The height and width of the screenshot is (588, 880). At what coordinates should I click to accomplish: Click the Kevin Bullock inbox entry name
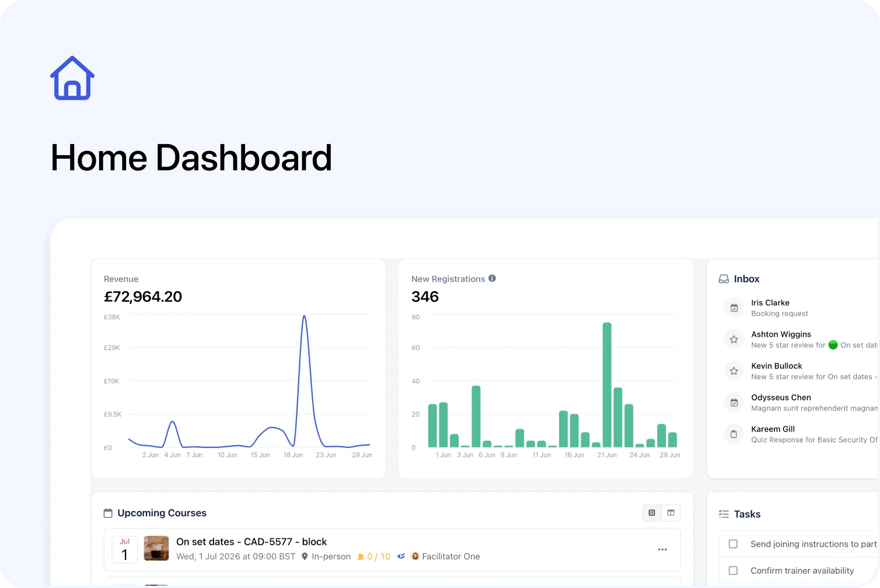coord(777,366)
